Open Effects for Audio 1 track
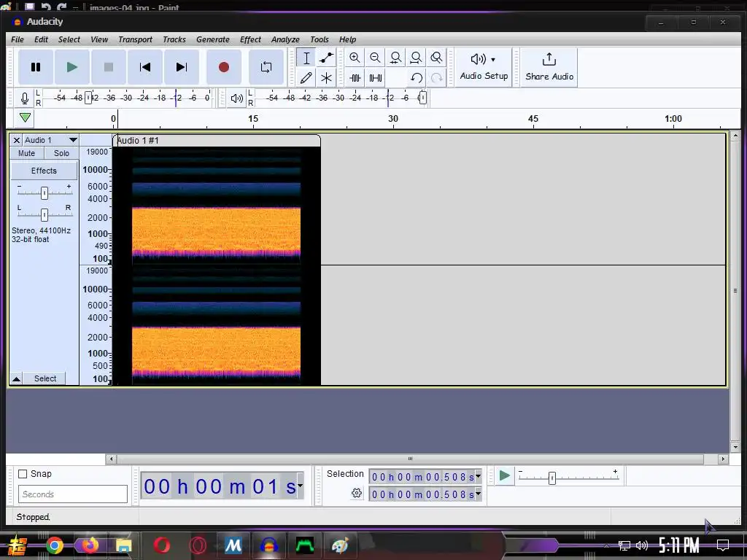This screenshot has height=560, width=747. pos(44,171)
